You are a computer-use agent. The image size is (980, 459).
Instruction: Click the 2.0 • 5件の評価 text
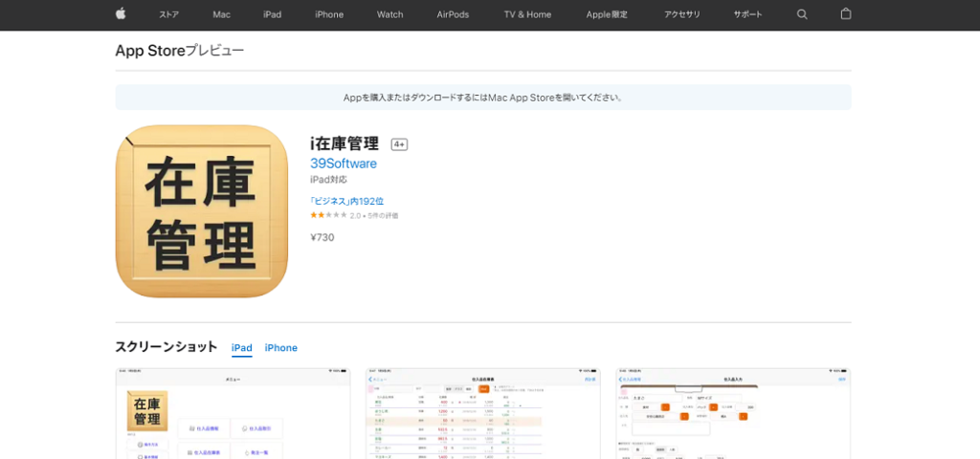[374, 215]
